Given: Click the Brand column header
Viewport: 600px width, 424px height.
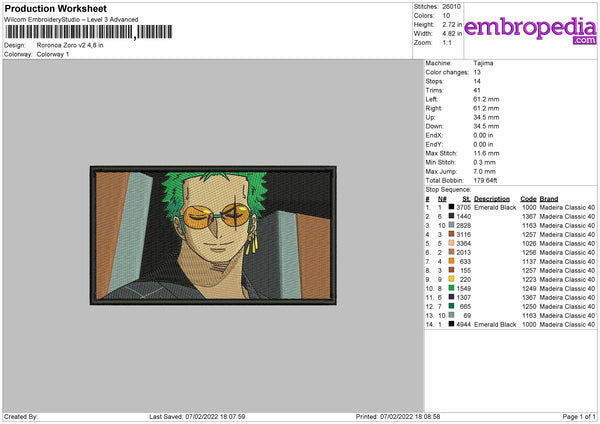Looking at the screenshot, I should 549,199.
